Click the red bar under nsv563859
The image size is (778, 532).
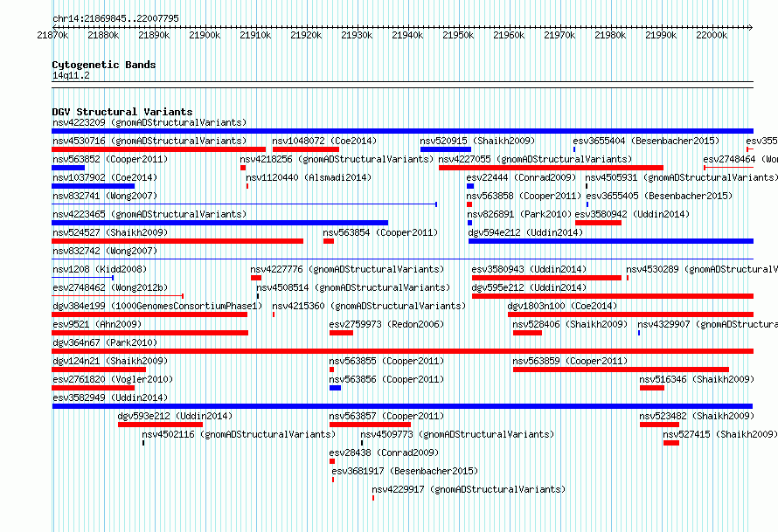click(621, 370)
